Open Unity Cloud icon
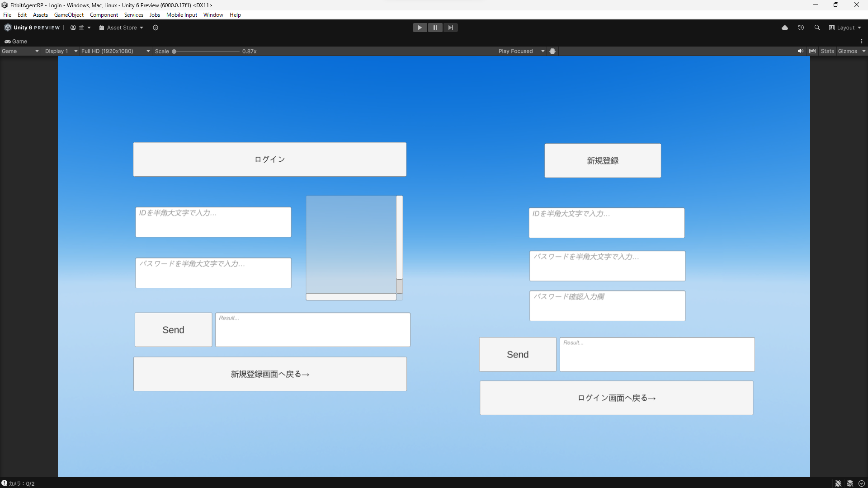Screen dimensions: 868x488 point(785,28)
